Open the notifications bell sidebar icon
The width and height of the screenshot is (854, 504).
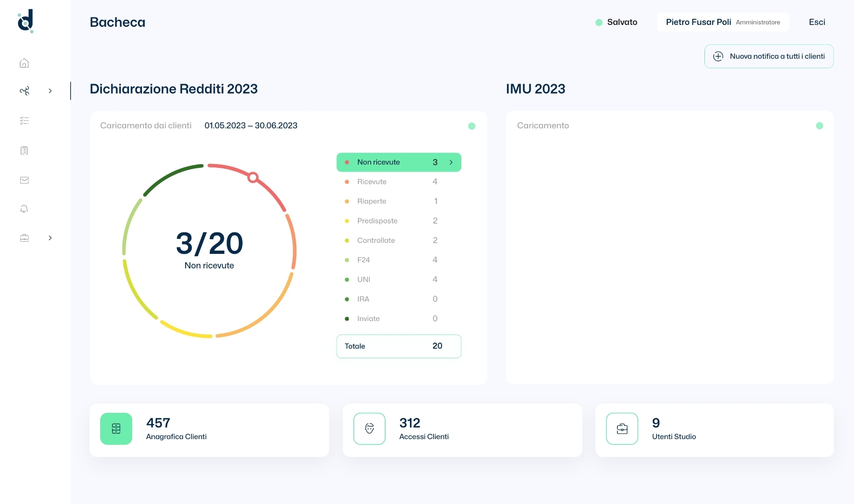(24, 209)
